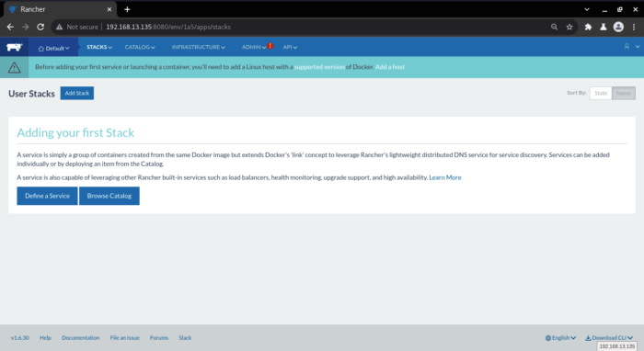This screenshot has height=351, width=644.
Task: Open the English language dropdown
Action: click(x=560, y=338)
